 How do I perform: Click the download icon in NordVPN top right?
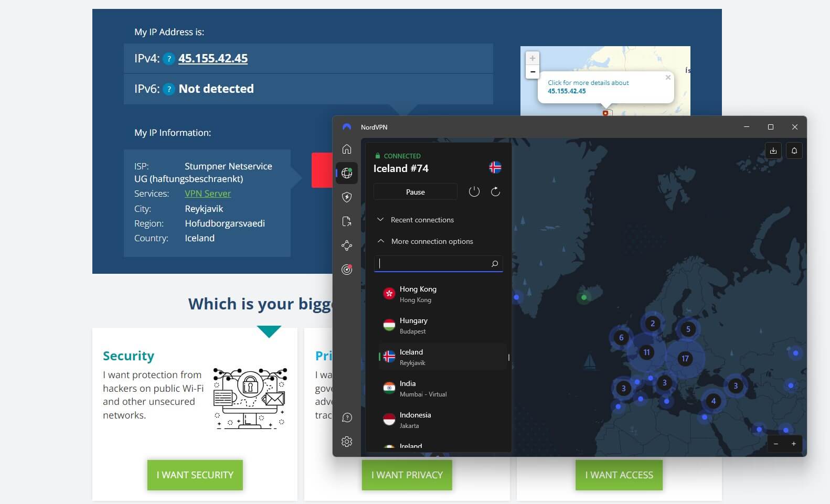773,151
